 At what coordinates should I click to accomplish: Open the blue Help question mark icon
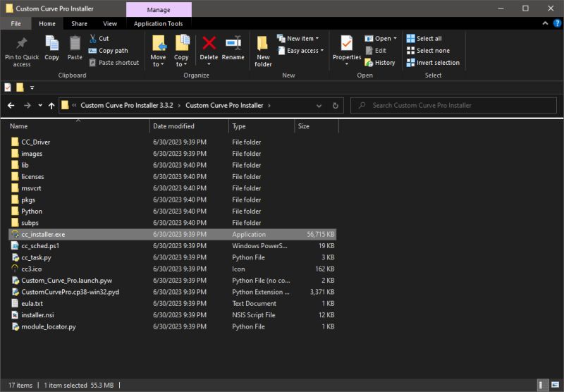click(557, 23)
